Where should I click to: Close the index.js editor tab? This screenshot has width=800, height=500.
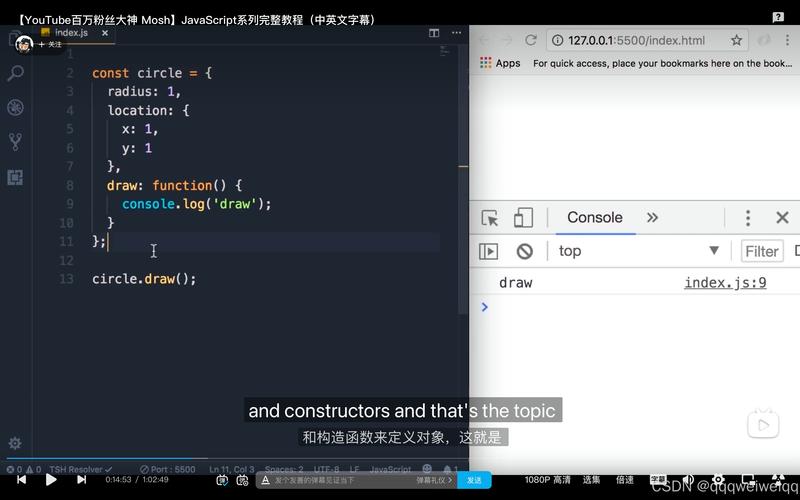pyautogui.click(x=105, y=33)
